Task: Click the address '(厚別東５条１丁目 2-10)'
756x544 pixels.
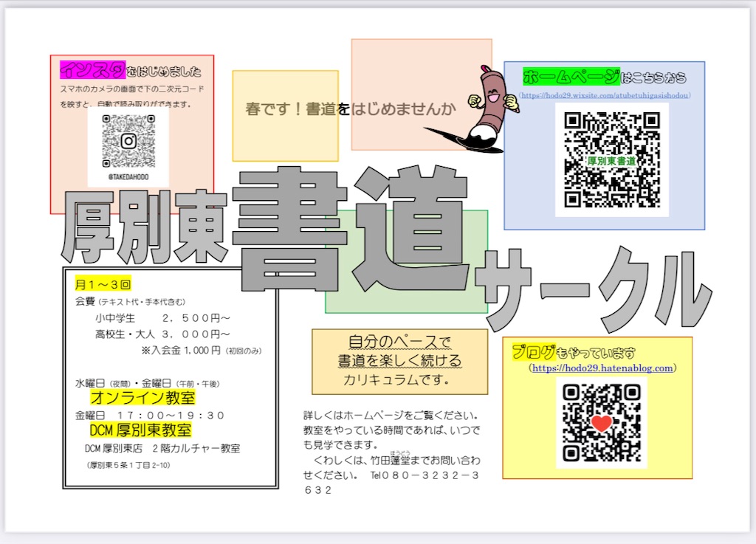Action: (x=128, y=465)
